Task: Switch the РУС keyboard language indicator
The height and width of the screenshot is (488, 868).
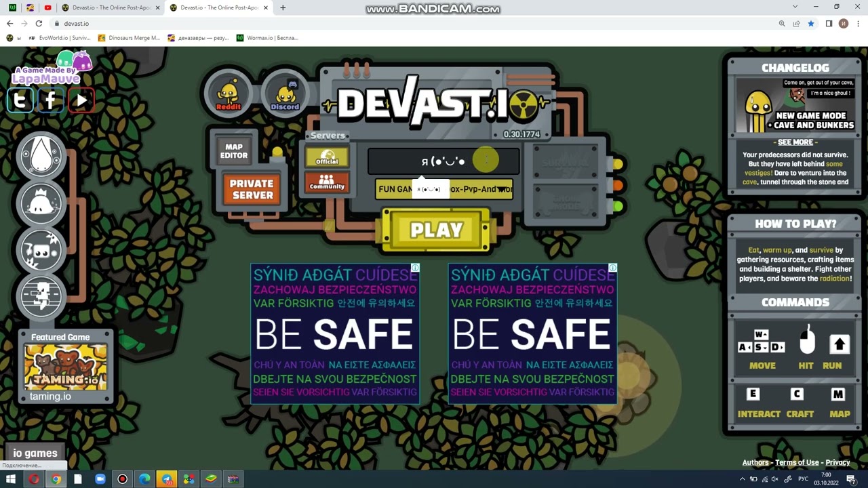Action: [x=803, y=479]
